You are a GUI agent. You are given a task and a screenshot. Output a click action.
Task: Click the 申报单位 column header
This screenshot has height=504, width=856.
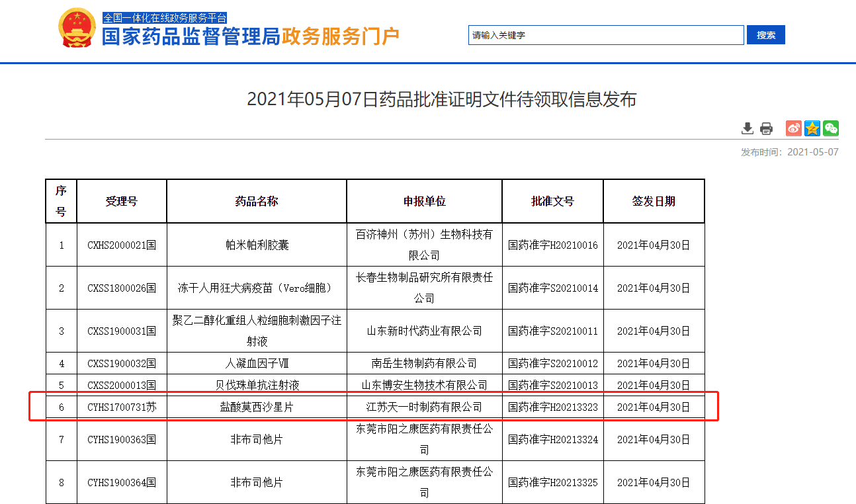pos(425,201)
